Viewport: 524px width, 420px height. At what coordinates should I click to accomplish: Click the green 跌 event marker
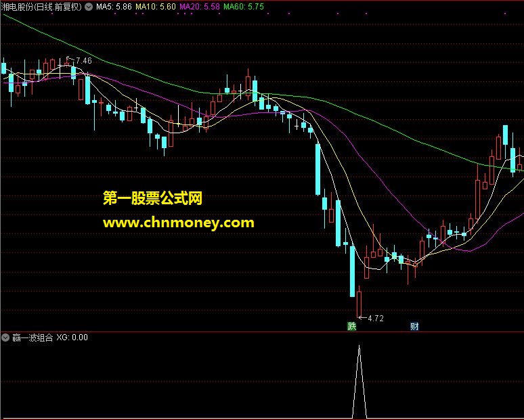click(x=352, y=326)
